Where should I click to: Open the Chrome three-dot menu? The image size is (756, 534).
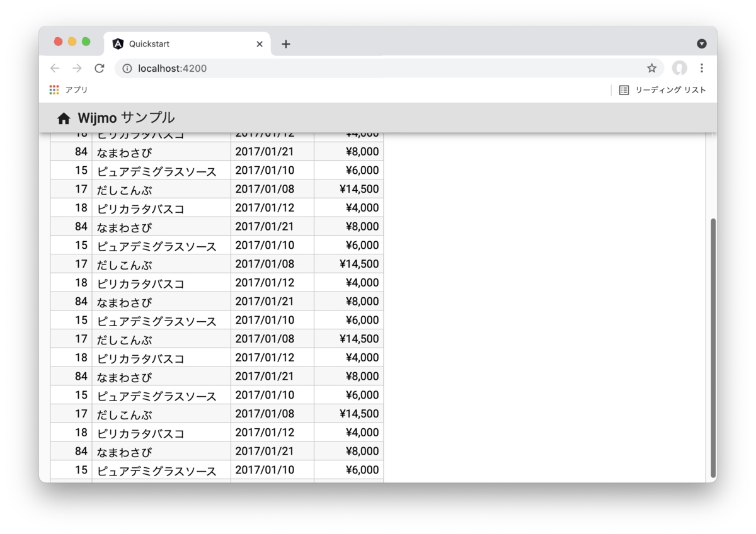(702, 68)
